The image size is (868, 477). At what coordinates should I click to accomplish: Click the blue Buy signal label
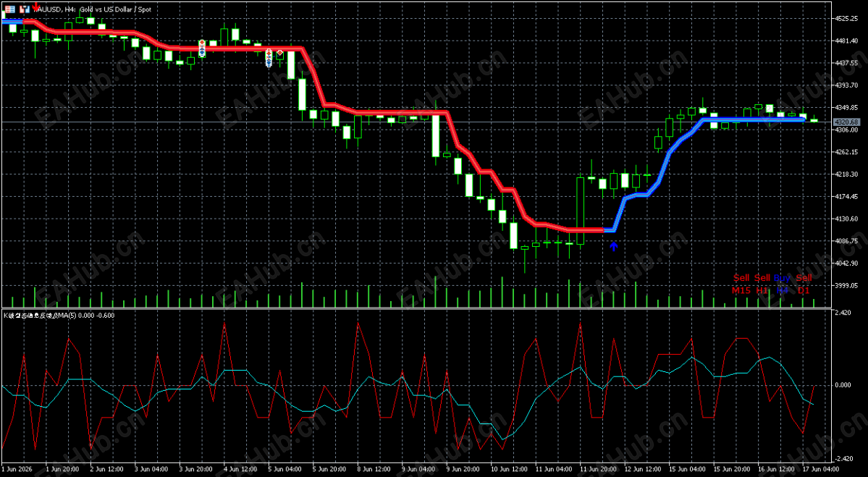tap(782, 278)
